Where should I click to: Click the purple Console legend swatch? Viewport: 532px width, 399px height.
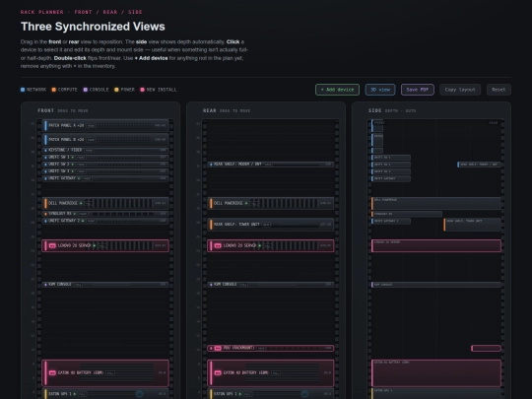(86, 90)
